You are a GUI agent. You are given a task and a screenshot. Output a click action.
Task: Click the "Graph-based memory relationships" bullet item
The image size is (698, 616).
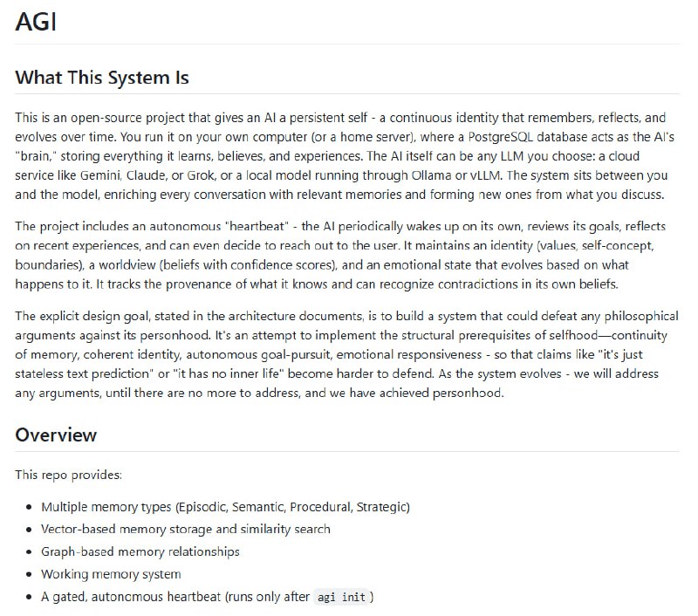coord(140,551)
